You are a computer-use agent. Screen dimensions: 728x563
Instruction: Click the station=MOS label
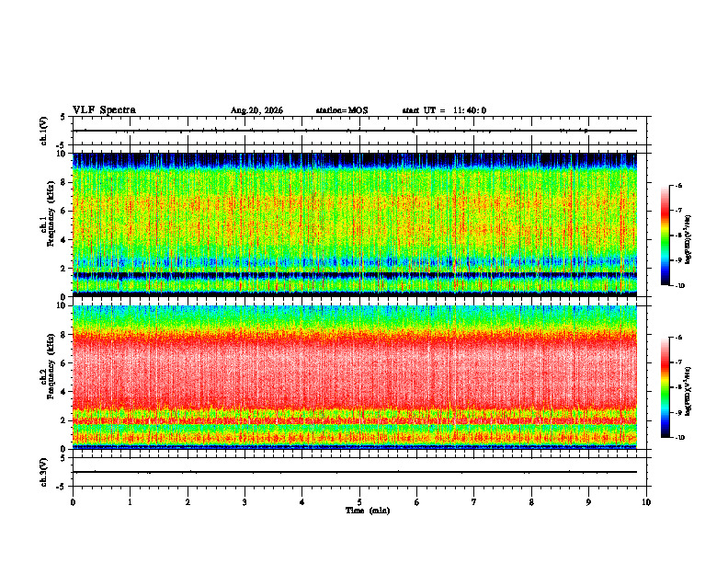[342, 110]
